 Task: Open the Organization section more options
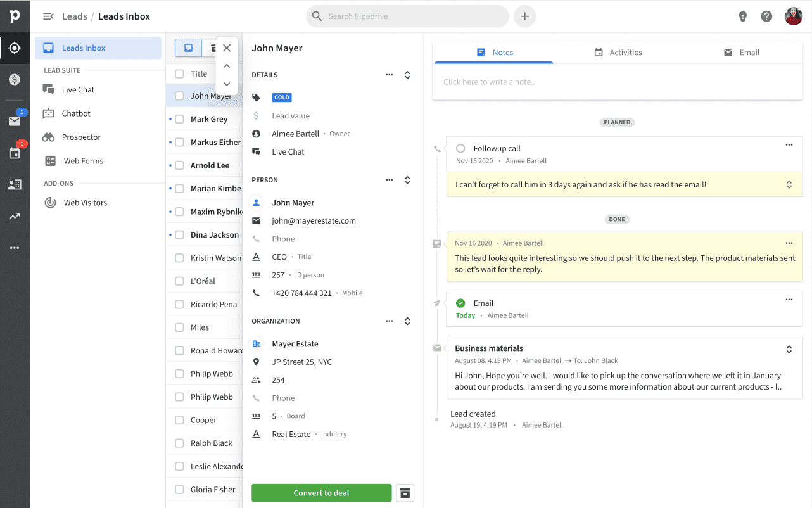coord(389,321)
